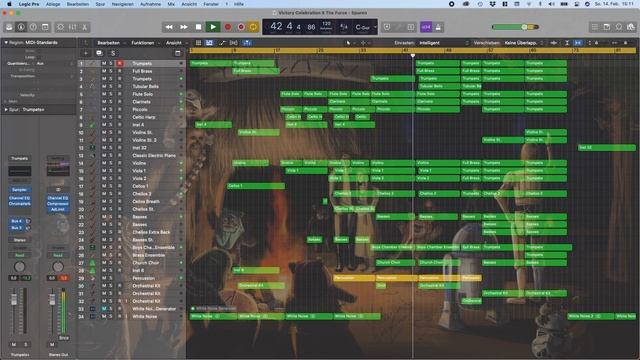The width and height of the screenshot is (640, 360).
Task: Open Compressor plugin on Stereo Out strip
Action: (58, 203)
